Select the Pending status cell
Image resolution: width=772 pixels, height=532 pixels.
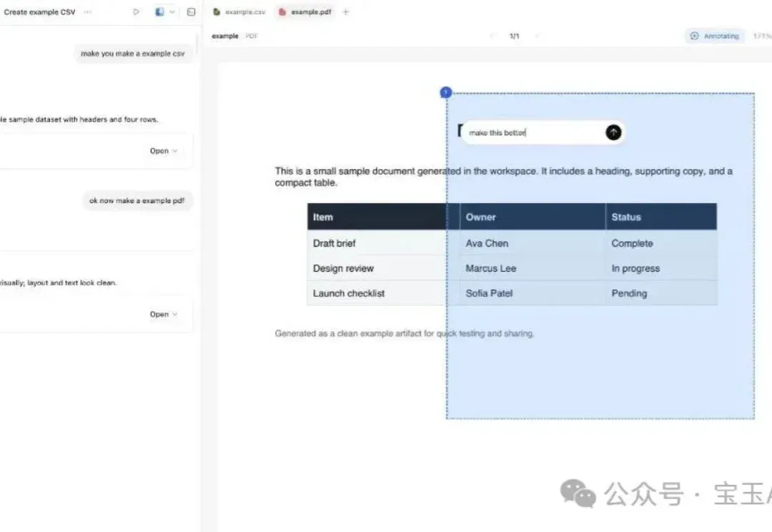pos(661,293)
